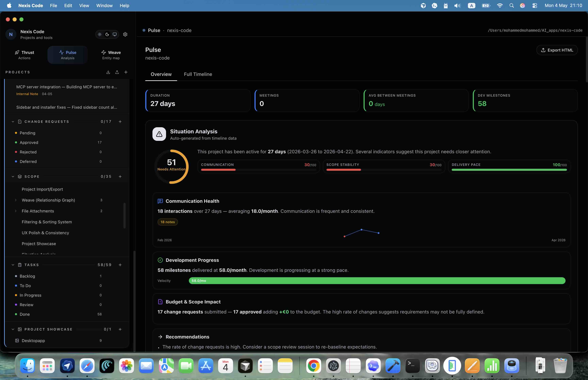
Task: Click Export HTML button
Action: (x=557, y=50)
